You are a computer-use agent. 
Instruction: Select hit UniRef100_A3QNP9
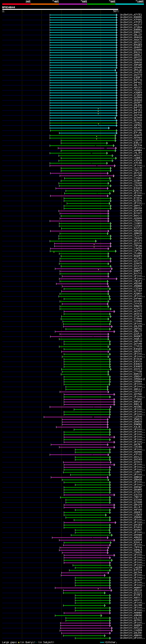(131, 93)
